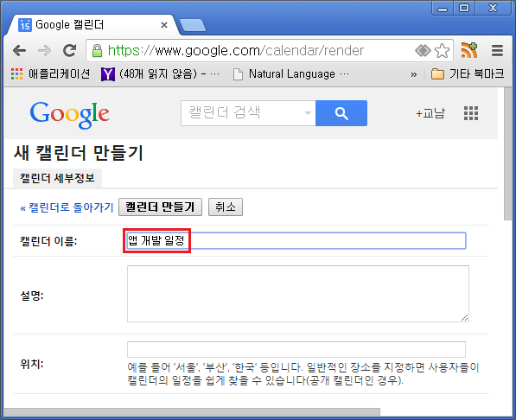
Task: Click the calendar favicon on the tab
Action: (25, 25)
